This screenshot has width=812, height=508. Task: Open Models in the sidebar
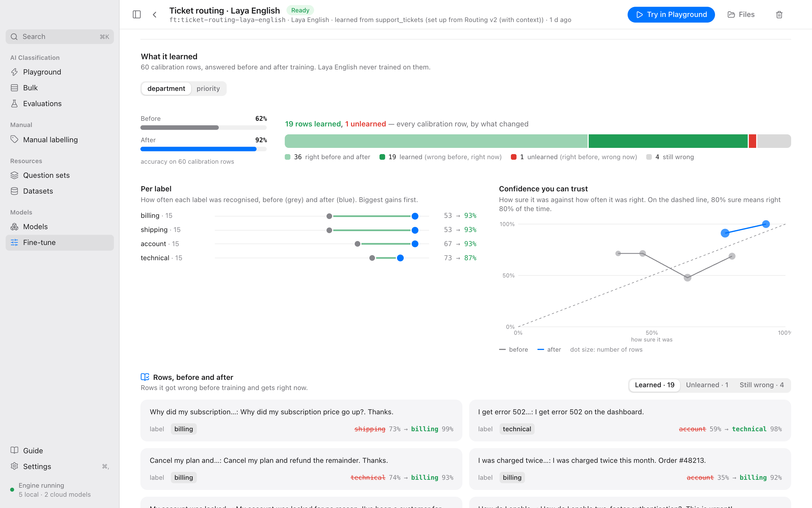(60, 226)
